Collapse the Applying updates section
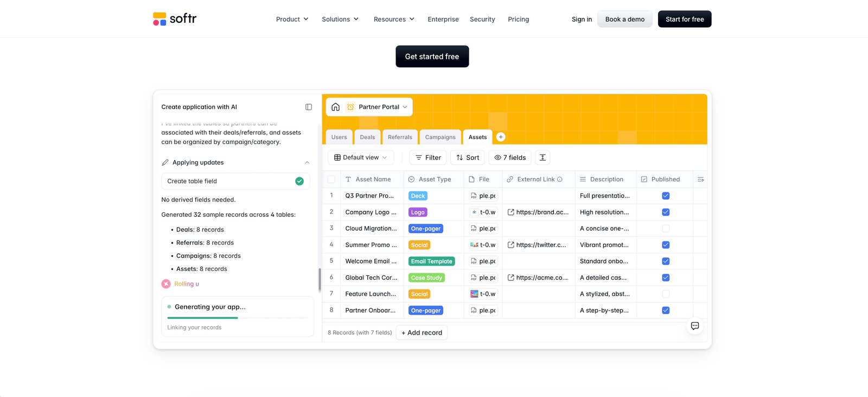Viewport: 868px width, 397px height. click(307, 162)
